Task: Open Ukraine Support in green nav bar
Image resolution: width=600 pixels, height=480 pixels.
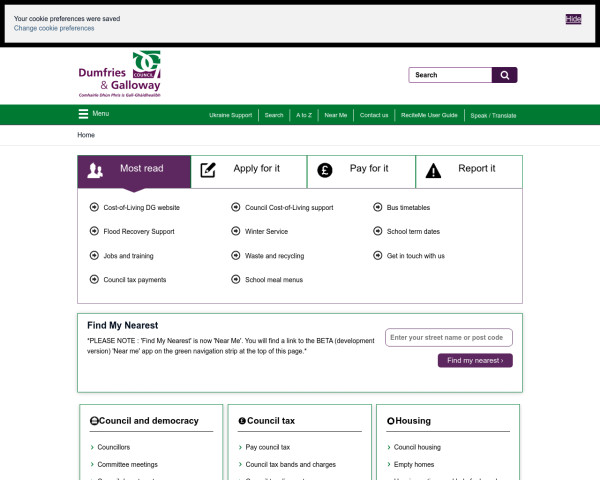Action: (231, 115)
